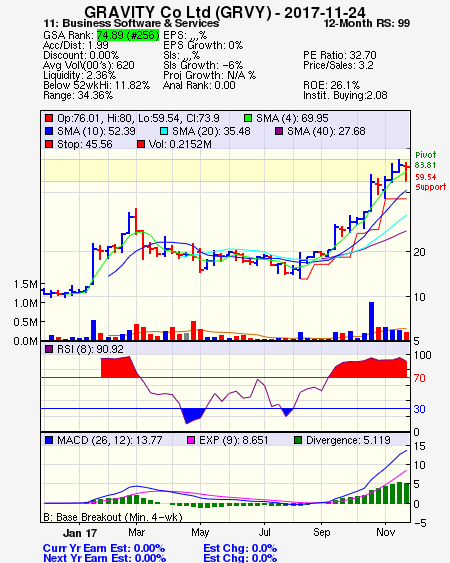Click the Sls Growth: -6% text
Viewport: 450px width, 563px height.
pos(203,65)
